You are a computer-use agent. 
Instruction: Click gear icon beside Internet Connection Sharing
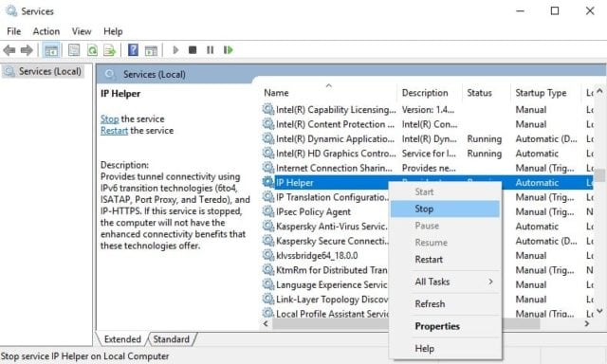coord(267,168)
